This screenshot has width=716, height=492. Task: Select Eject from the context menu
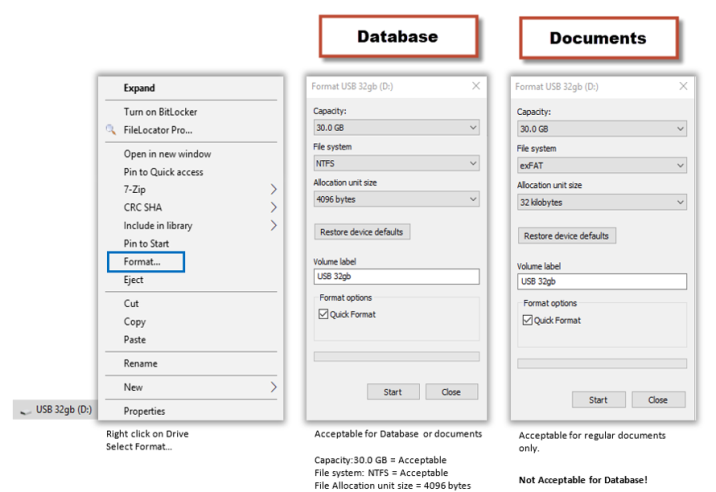tap(134, 280)
